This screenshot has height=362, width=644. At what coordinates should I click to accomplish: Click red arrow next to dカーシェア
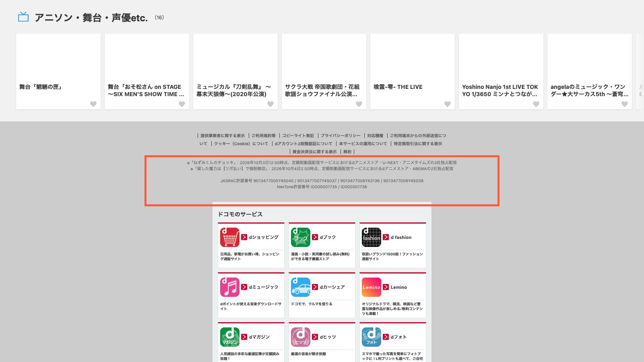tap(315, 287)
